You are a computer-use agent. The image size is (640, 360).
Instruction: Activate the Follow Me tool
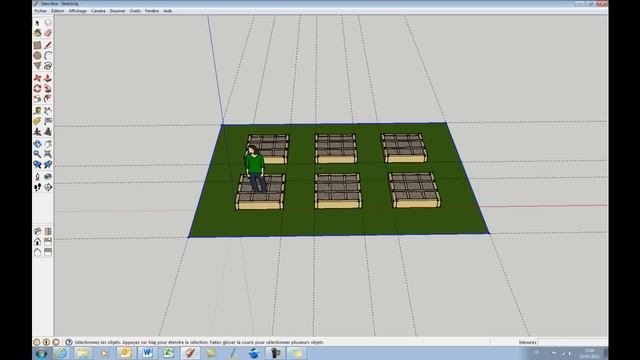point(48,88)
